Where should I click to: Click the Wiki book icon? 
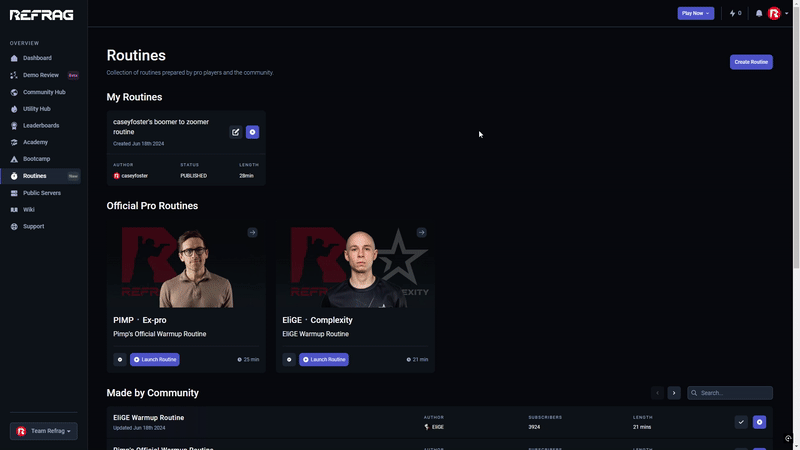pos(14,210)
